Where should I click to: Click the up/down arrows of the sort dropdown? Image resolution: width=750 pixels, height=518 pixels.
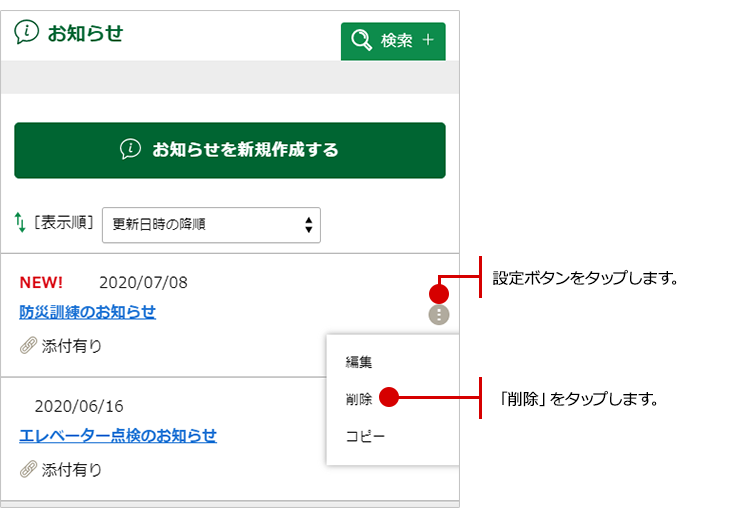[x=308, y=225]
